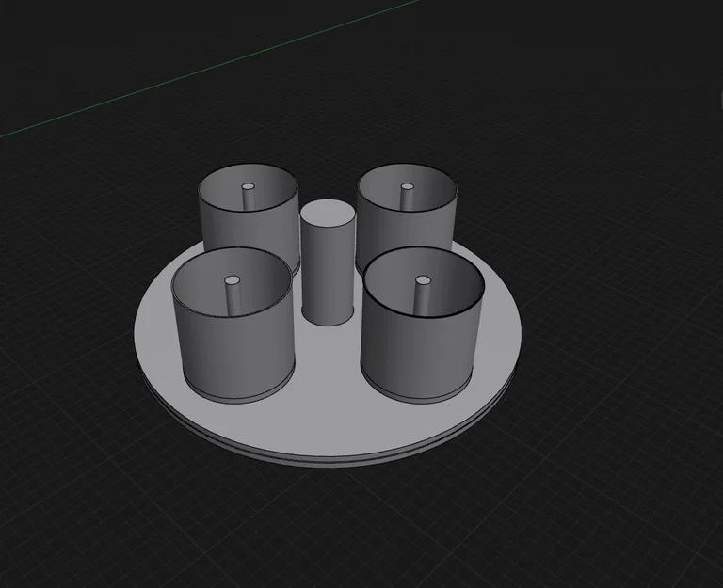Select the thin pin in back-left cup

pos(249,198)
